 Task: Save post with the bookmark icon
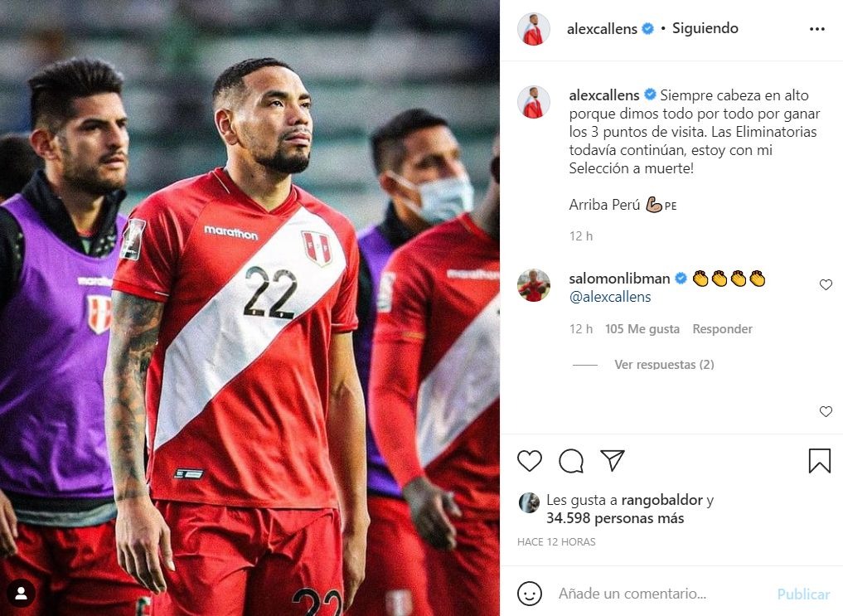[x=819, y=461]
